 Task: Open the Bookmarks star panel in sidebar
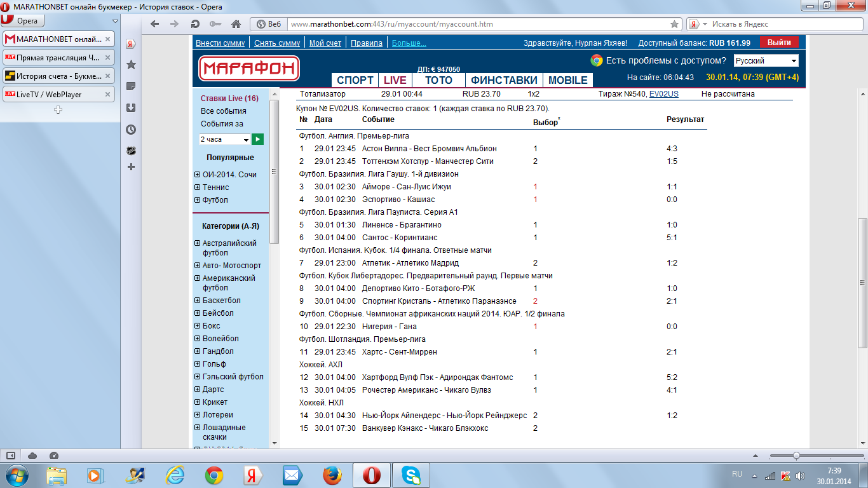coord(131,65)
